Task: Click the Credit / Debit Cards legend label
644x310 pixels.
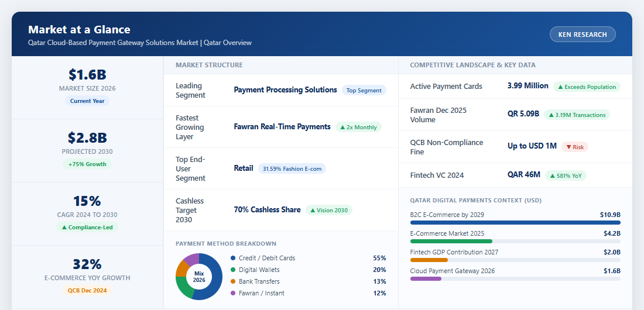Action: coord(267,259)
